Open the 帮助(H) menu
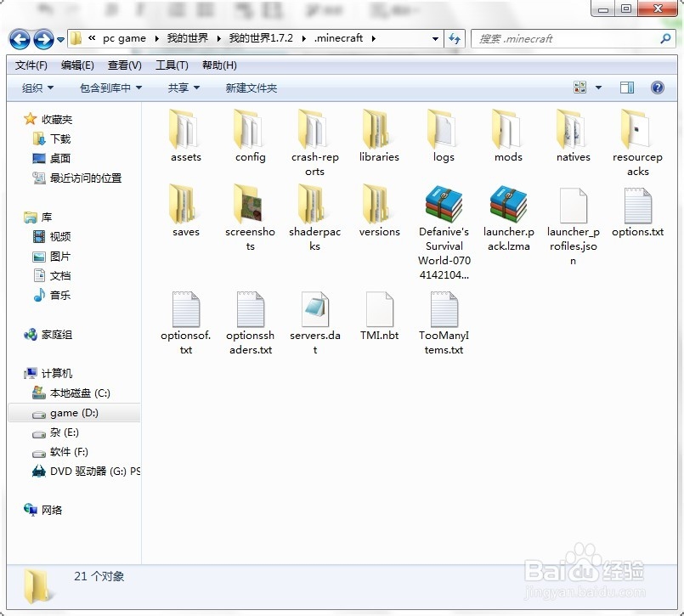This screenshot has height=616, width=684. (219, 65)
